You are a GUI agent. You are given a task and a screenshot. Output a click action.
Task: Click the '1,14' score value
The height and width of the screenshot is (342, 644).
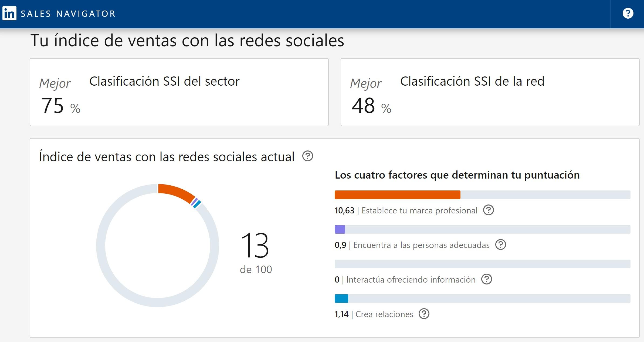point(342,314)
